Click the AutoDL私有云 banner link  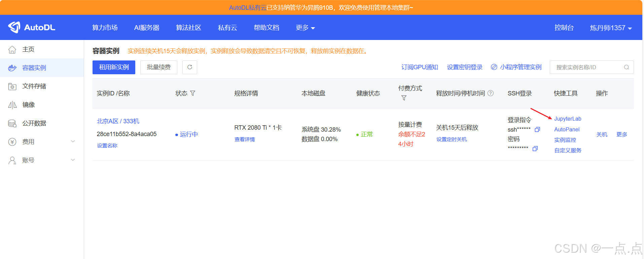[248, 7]
